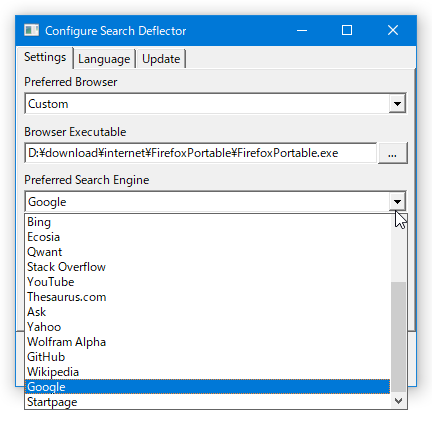
Task: Click the Preferred Browser combo box showing Custom
Action: point(215,104)
